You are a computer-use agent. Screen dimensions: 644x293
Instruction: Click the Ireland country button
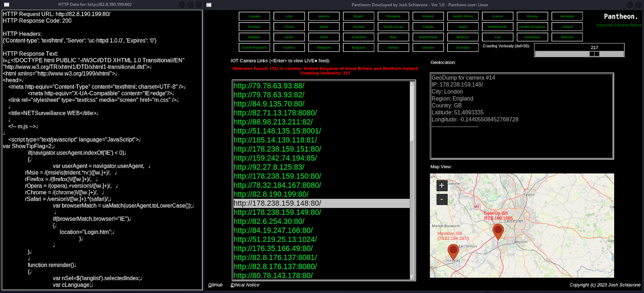pos(567,27)
